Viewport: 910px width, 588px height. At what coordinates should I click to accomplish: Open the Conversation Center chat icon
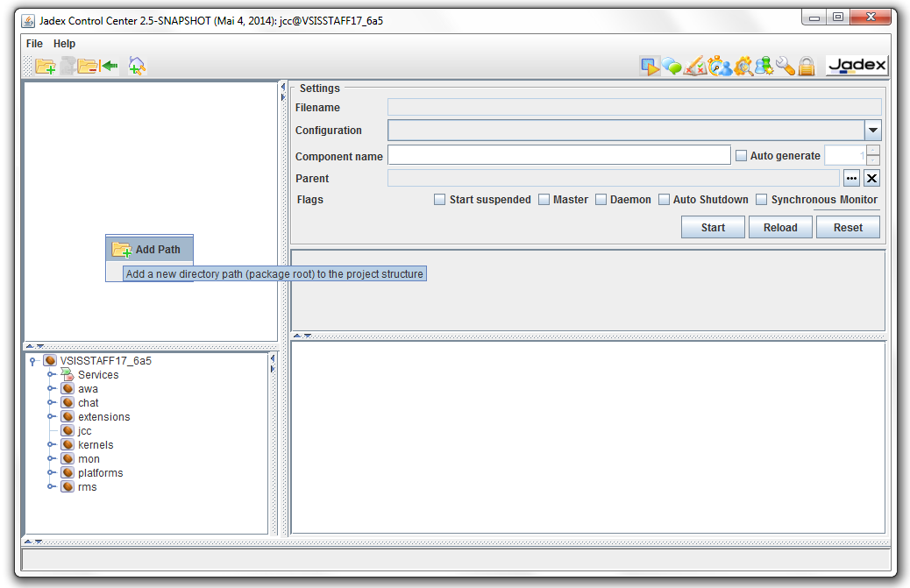tap(671, 66)
